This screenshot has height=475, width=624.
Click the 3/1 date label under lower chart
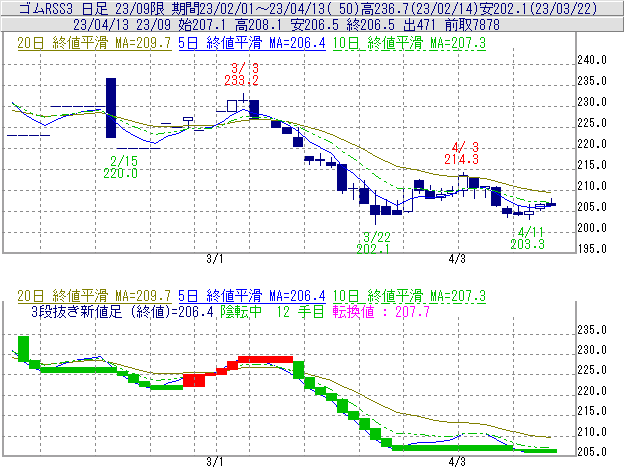[214, 462]
